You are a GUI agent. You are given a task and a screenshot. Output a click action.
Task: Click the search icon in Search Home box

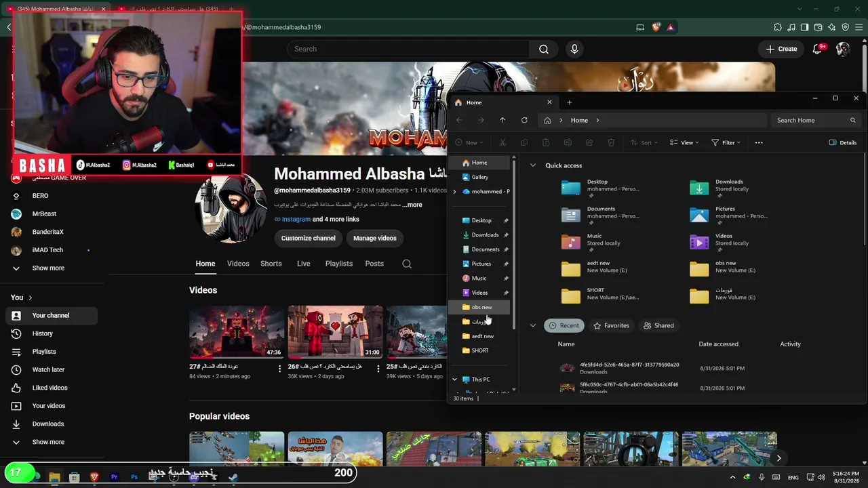(x=853, y=120)
